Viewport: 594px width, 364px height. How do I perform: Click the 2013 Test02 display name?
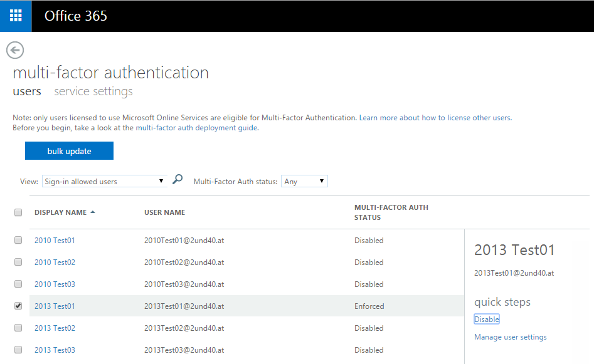[55, 328]
